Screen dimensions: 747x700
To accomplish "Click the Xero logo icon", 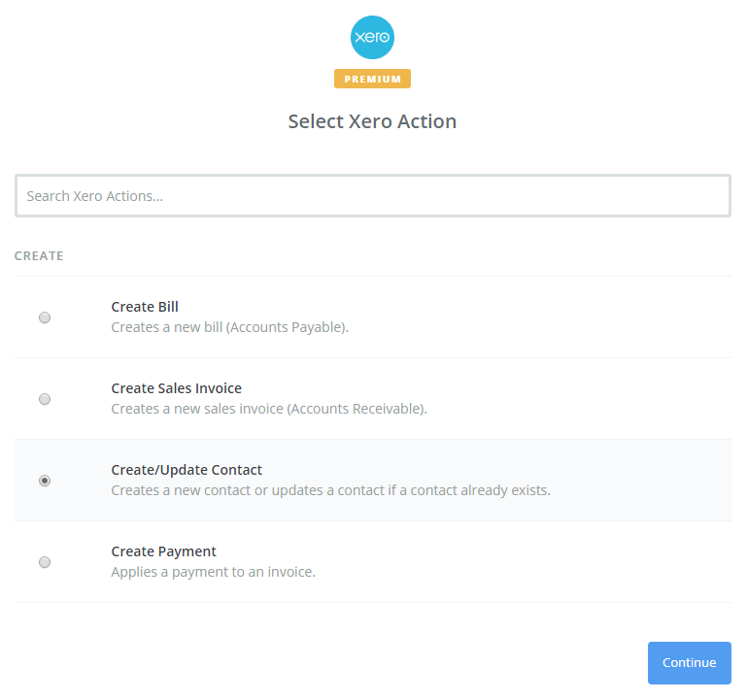I will pos(372,38).
